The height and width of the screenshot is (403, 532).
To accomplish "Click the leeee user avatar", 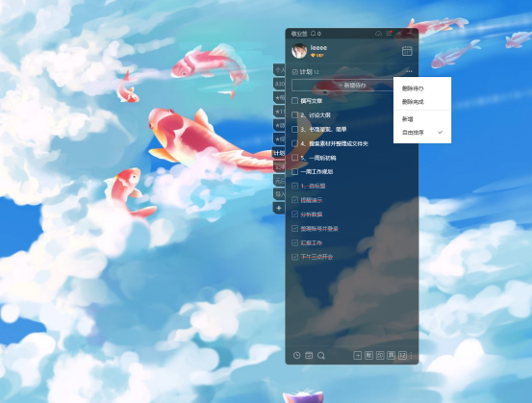I will tap(299, 51).
